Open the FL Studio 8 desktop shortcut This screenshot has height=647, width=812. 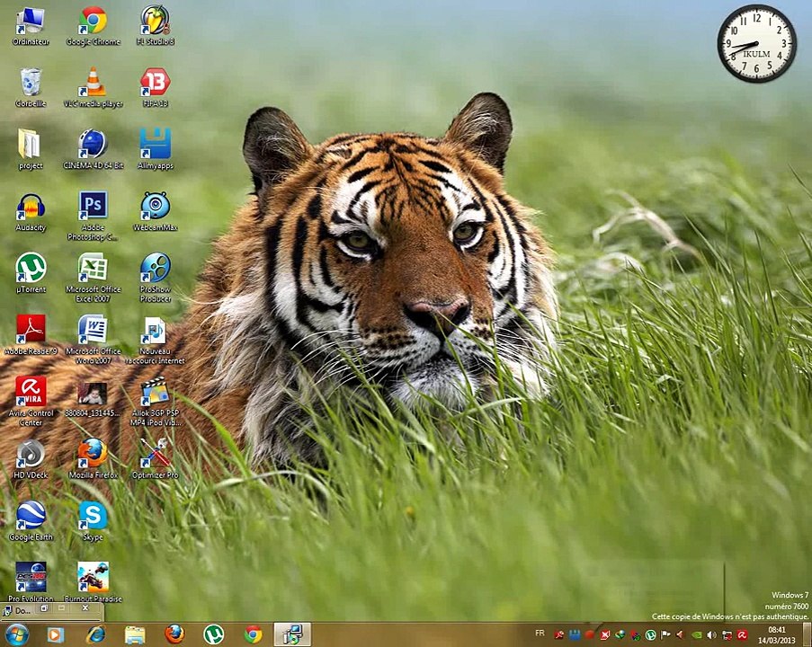click(x=155, y=22)
